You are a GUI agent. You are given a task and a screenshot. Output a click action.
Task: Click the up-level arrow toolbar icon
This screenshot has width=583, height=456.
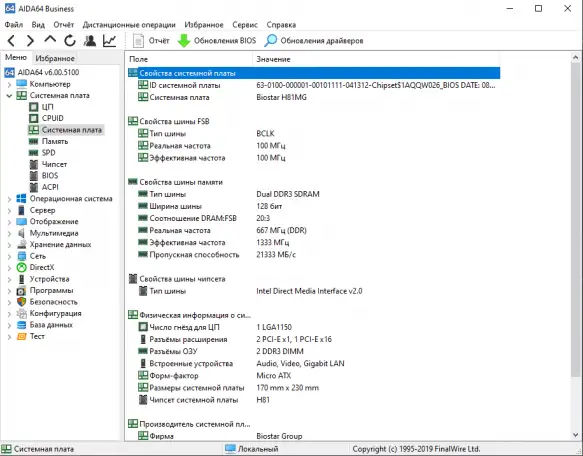(50, 40)
